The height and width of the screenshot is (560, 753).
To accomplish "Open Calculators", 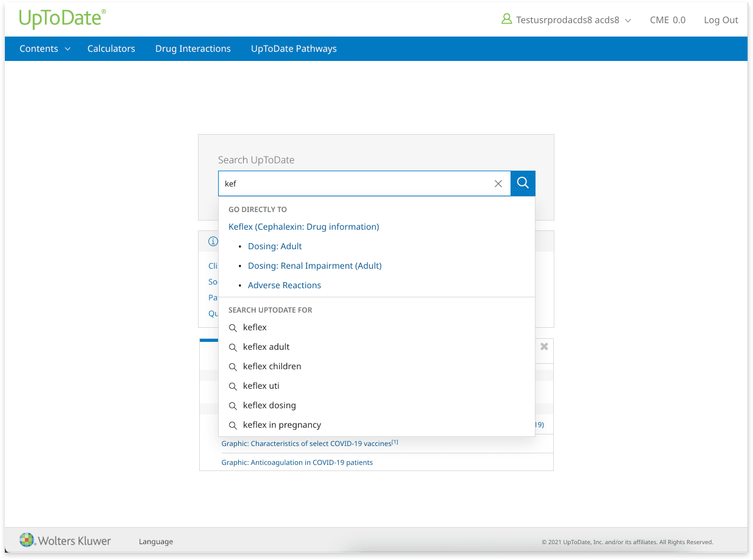I will [x=111, y=49].
